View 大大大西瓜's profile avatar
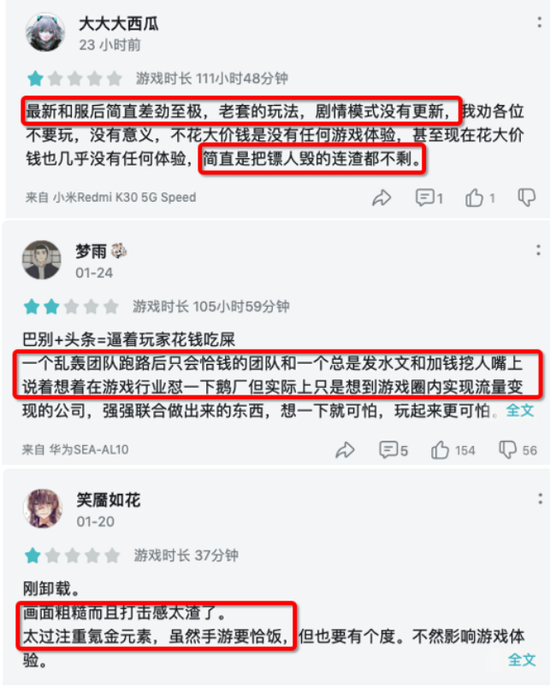 [45, 32]
